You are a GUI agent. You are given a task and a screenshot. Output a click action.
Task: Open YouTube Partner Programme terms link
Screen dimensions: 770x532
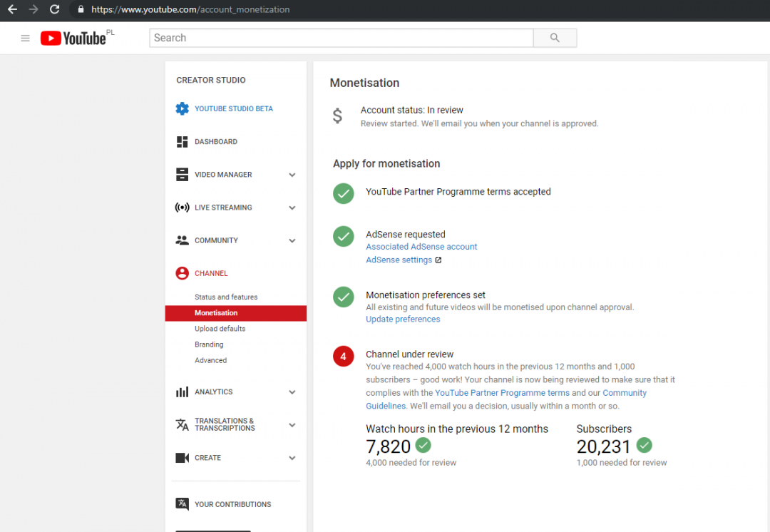(x=502, y=393)
